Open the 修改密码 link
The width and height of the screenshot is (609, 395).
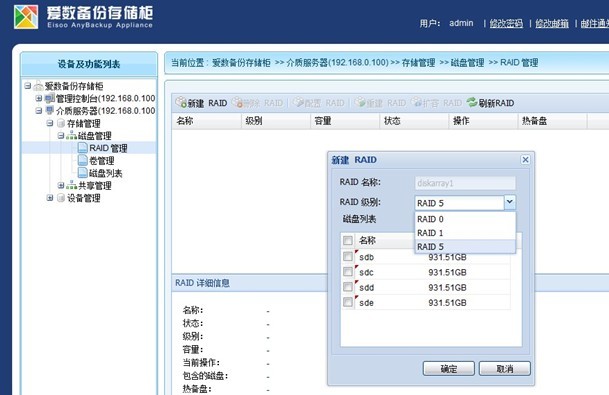tap(506, 24)
